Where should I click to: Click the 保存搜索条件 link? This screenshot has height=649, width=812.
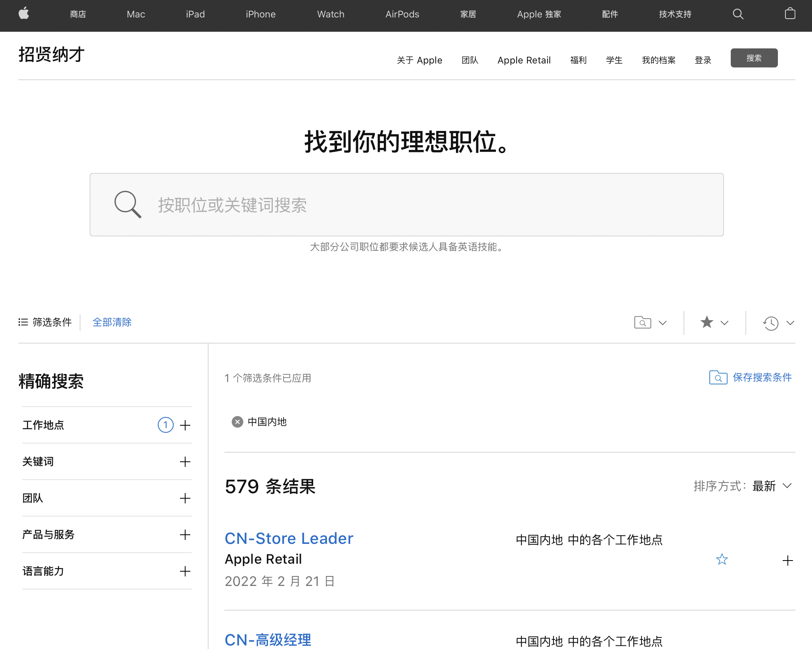761,377
